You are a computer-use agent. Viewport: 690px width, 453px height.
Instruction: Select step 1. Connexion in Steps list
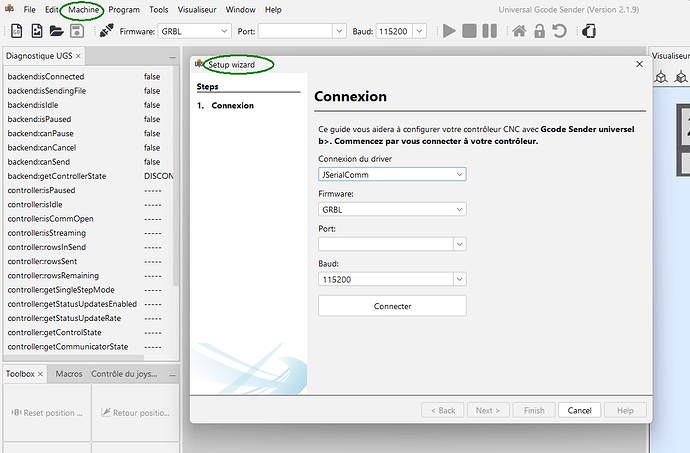point(225,106)
